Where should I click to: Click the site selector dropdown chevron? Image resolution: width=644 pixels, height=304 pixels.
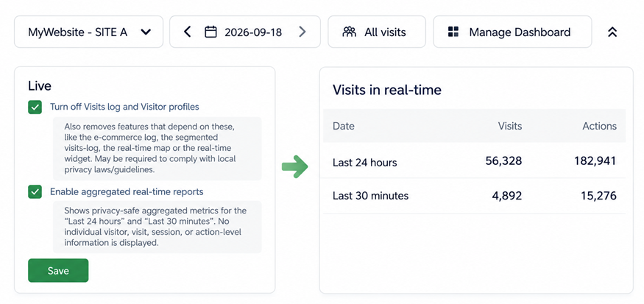click(x=146, y=32)
